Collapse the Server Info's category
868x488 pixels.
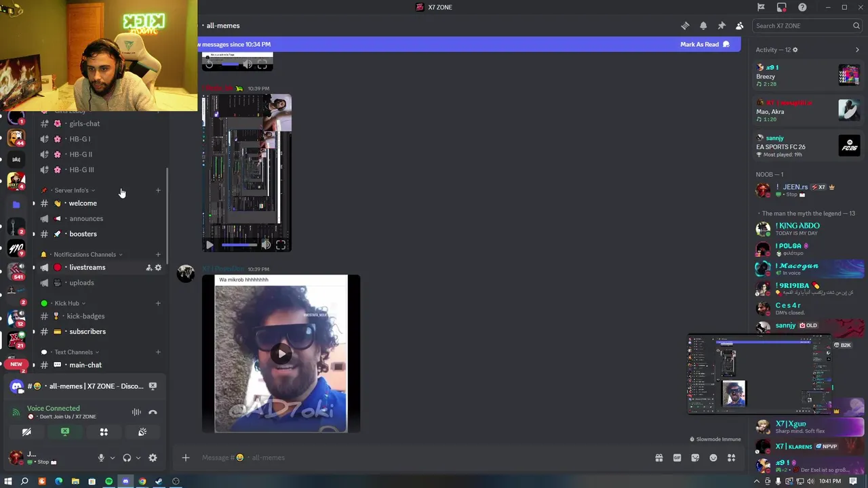click(71, 190)
